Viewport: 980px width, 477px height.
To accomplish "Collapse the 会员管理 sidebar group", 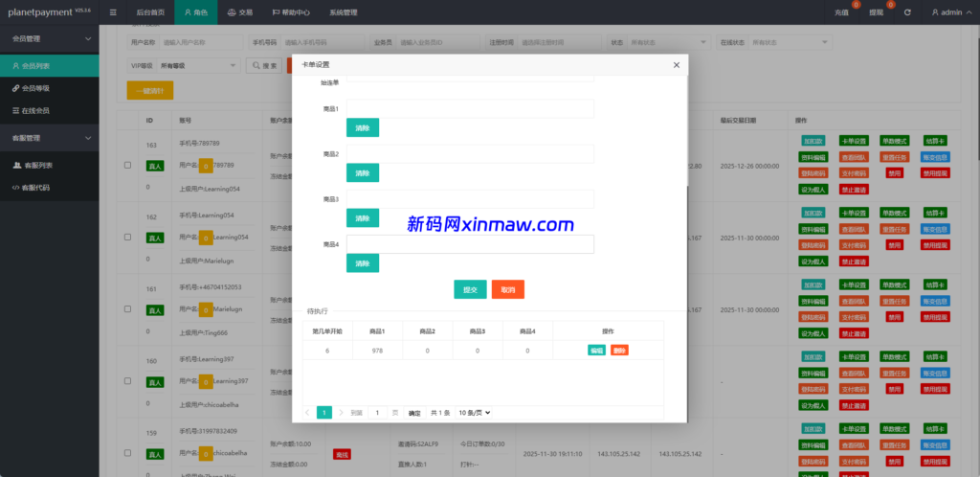I will (50, 38).
